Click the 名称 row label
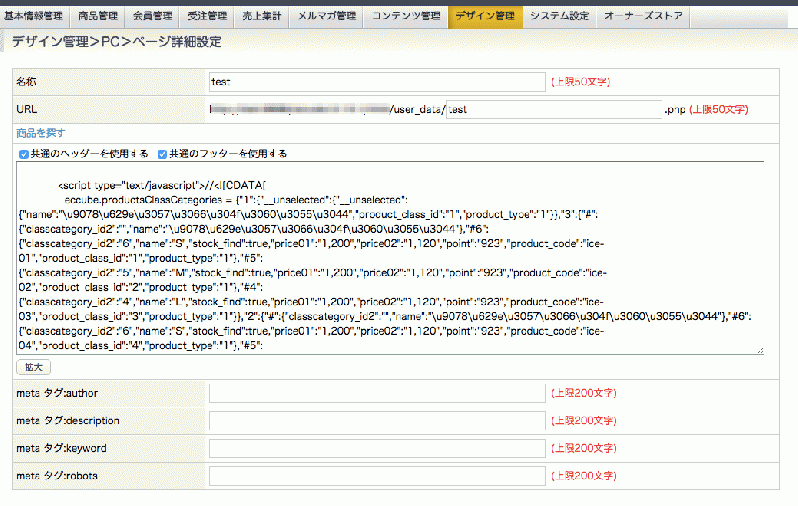The height and width of the screenshot is (506, 798). click(x=26, y=81)
